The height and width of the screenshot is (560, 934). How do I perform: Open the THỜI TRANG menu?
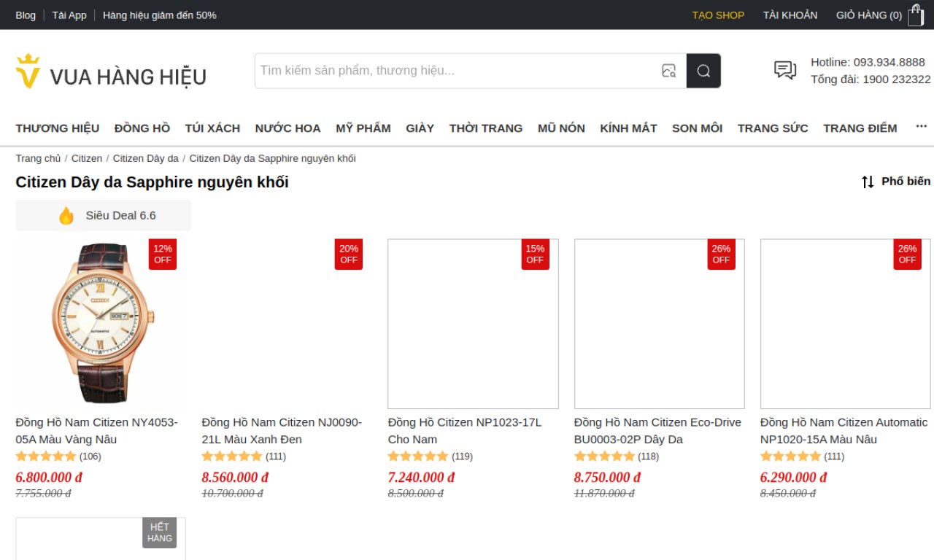coord(486,128)
